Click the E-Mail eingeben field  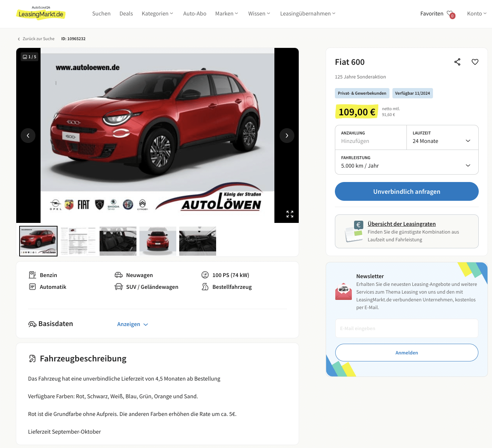pos(407,328)
